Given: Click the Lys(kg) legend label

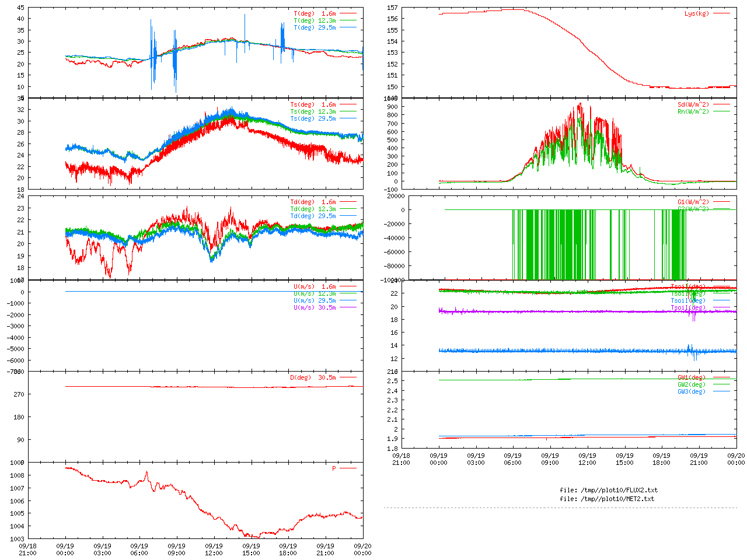Looking at the screenshot, I should pyautogui.click(x=697, y=13).
